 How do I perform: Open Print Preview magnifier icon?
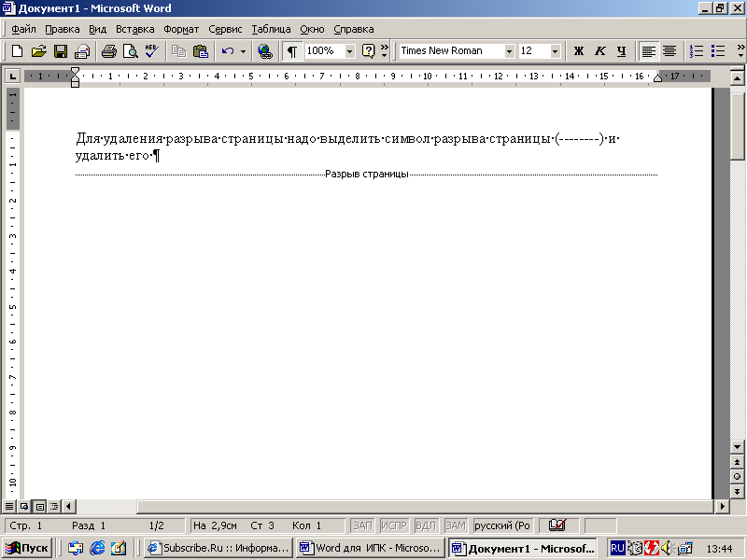pyautogui.click(x=130, y=51)
